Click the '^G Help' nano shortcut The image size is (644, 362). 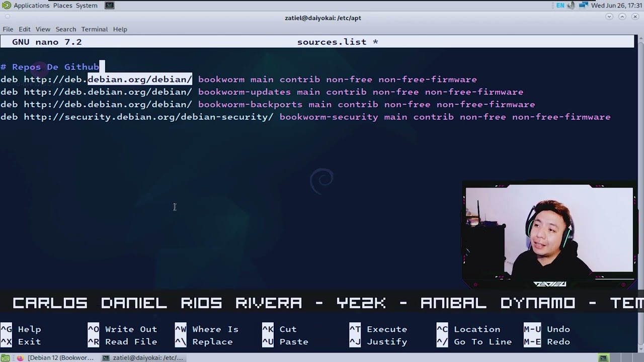coord(21,329)
